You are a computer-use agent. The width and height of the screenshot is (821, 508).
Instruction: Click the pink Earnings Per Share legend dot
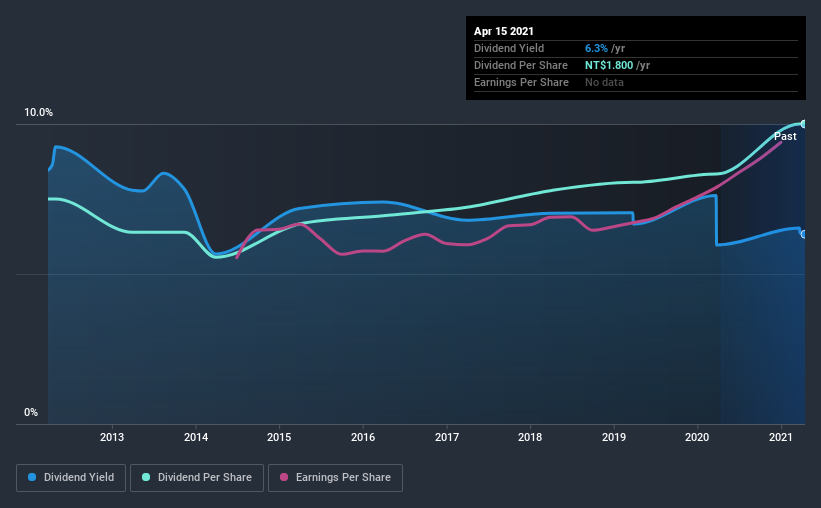(x=284, y=477)
